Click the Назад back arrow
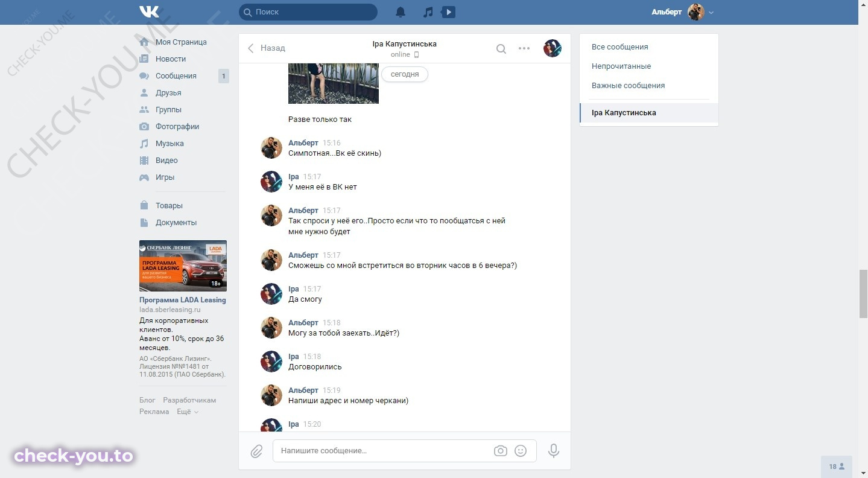The image size is (868, 478). [x=251, y=48]
